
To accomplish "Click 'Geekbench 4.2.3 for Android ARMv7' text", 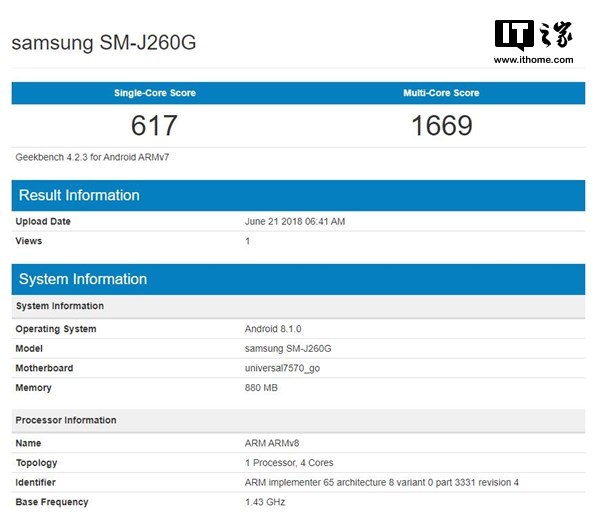I will 92,157.
